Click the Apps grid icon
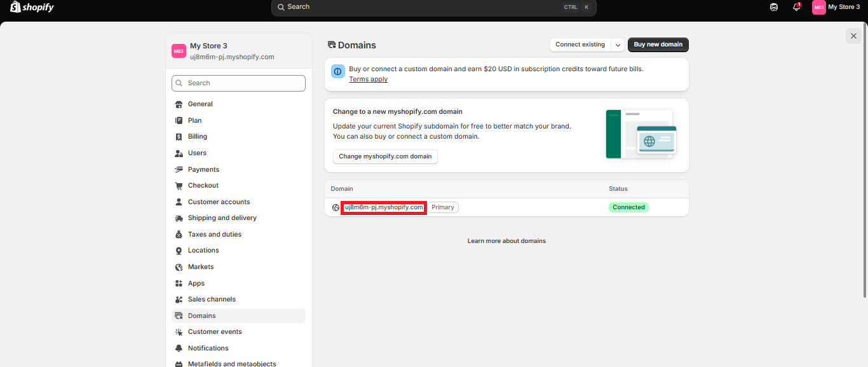868x367 pixels. (x=179, y=283)
